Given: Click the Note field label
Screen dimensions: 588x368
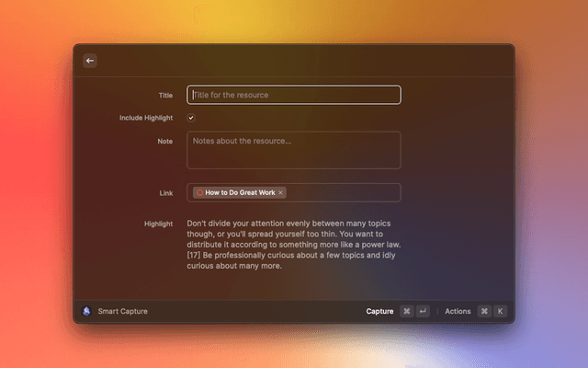Looking at the screenshot, I should tap(164, 141).
